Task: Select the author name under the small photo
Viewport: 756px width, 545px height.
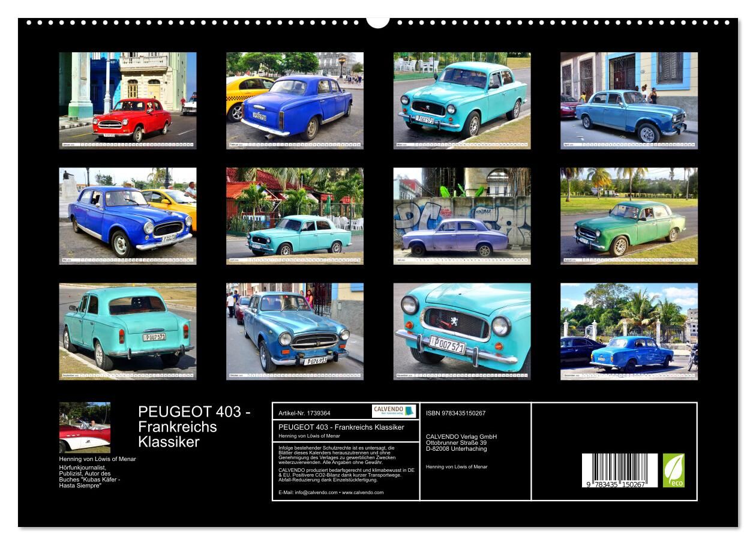Action: tap(97, 459)
